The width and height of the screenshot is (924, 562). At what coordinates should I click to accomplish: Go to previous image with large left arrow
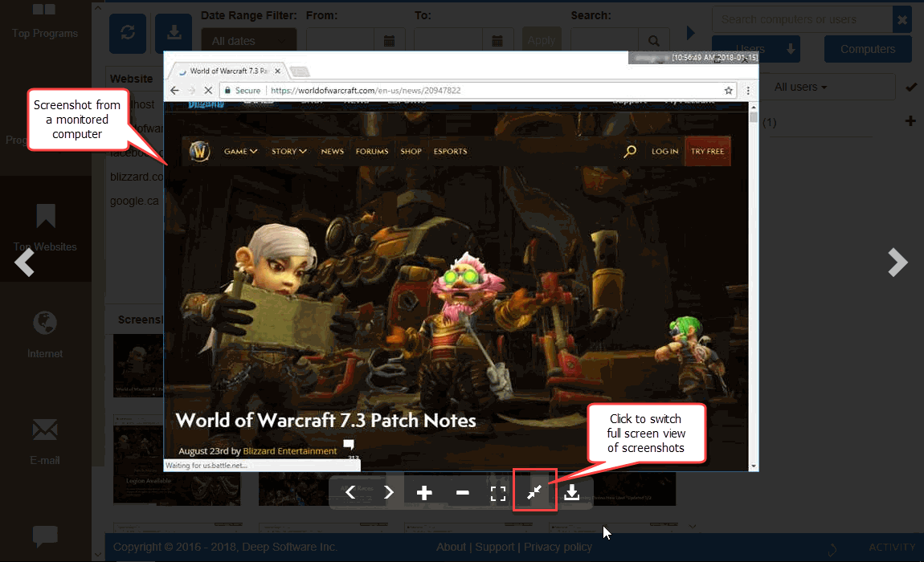tap(25, 263)
